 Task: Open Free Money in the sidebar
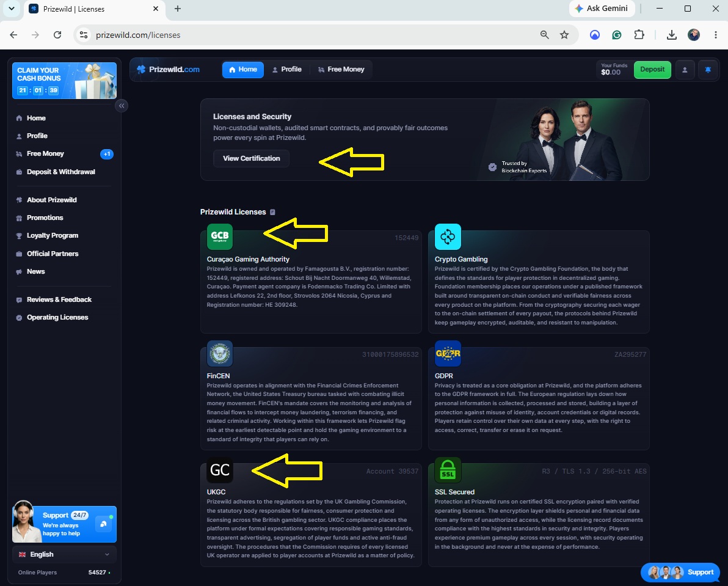click(64, 154)
